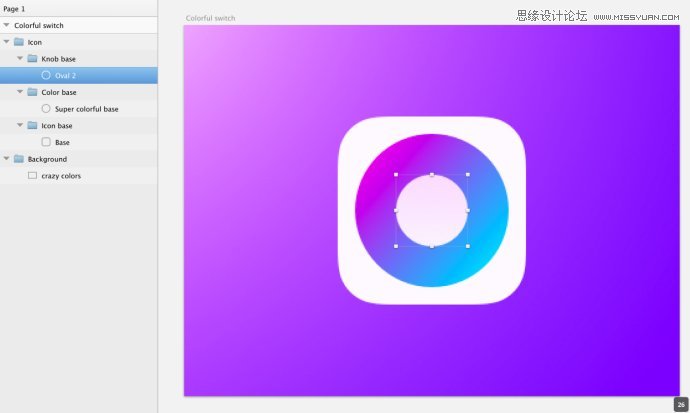Screen dimensions: 690x413
Task: Click the Page 1 label
Action: [x=14, y=8]
